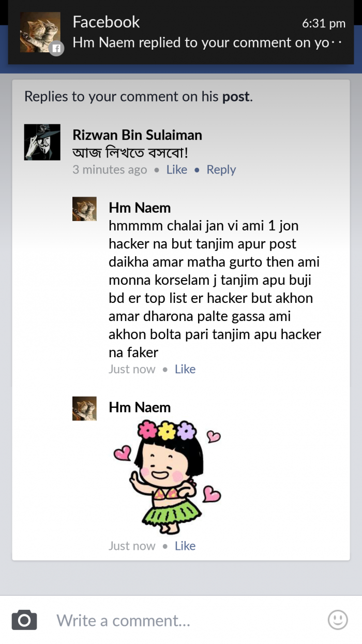Open the emoji smiley picker

pos(338,619)
